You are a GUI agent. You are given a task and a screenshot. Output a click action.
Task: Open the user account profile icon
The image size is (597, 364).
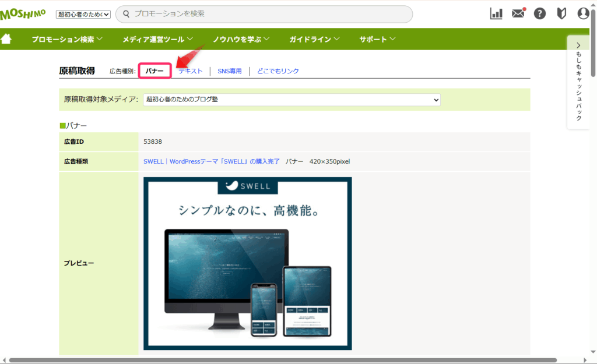click(583, 14)
